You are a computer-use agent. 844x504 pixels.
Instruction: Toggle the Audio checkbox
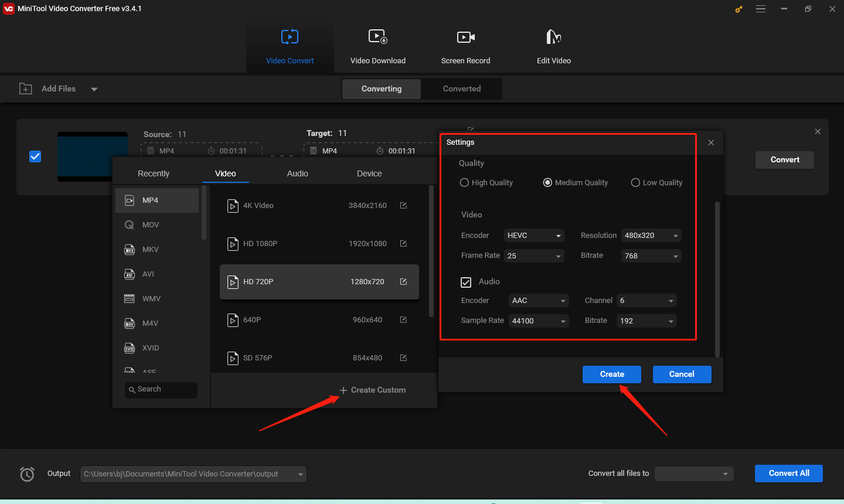(x=466, y=282)
